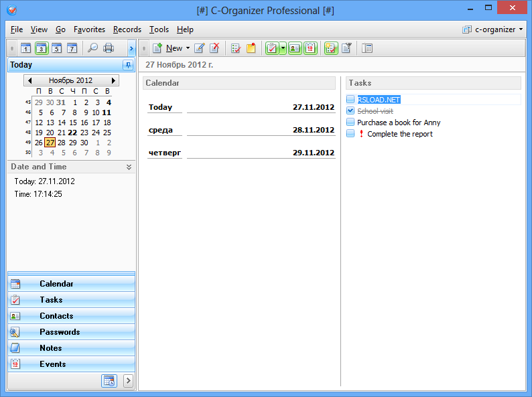This screenshot has width=532, height=397.
Task: Open the New button dropdown arrow
Action: (x=188, y=48)
